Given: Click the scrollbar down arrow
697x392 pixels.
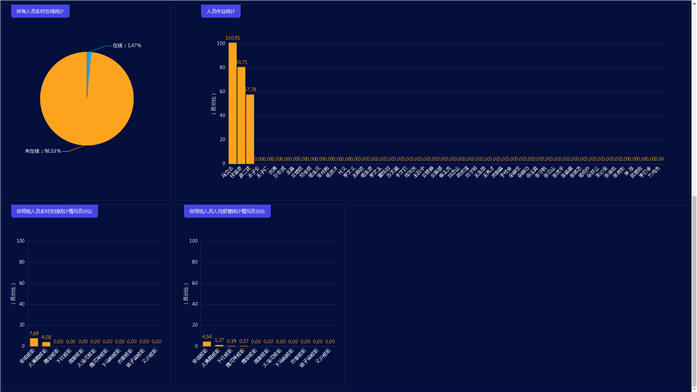Looking at the screenshot, I should pos(694,388).
